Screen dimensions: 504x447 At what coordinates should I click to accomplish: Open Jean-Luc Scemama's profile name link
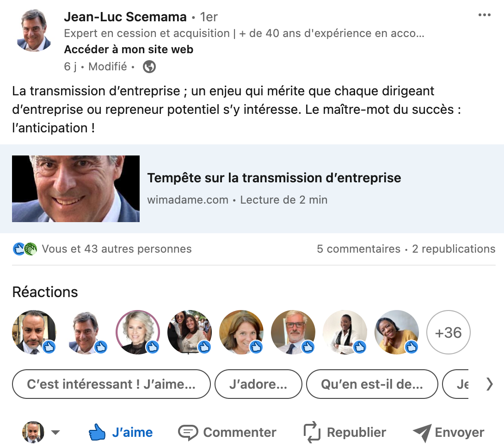[x=125, y=17]
